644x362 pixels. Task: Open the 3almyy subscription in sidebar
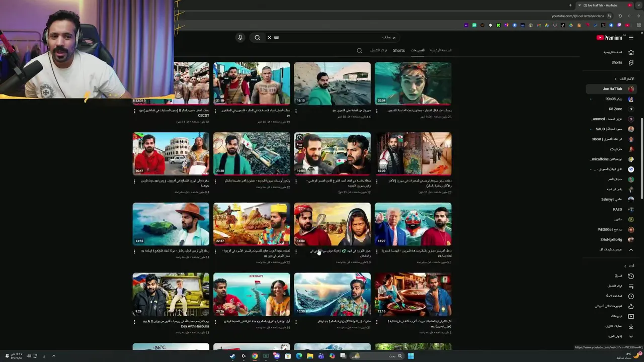click(611, 200)
